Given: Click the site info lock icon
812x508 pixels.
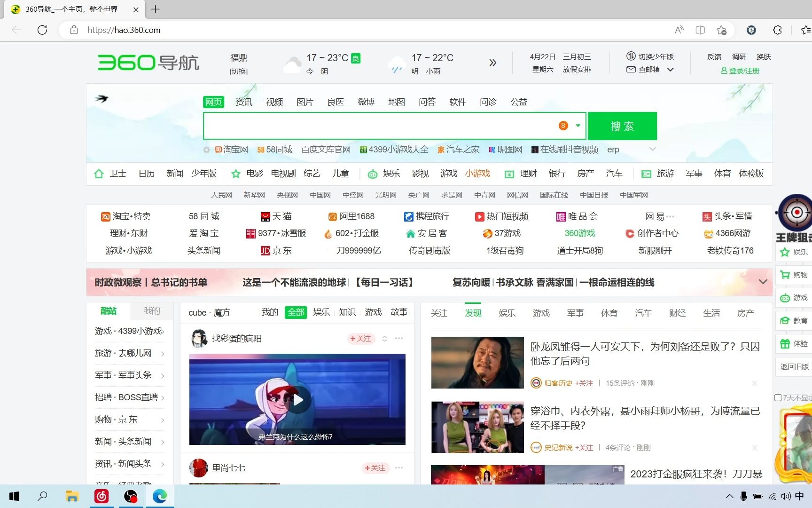Looking at the screenshot, I should coord(74,30).
